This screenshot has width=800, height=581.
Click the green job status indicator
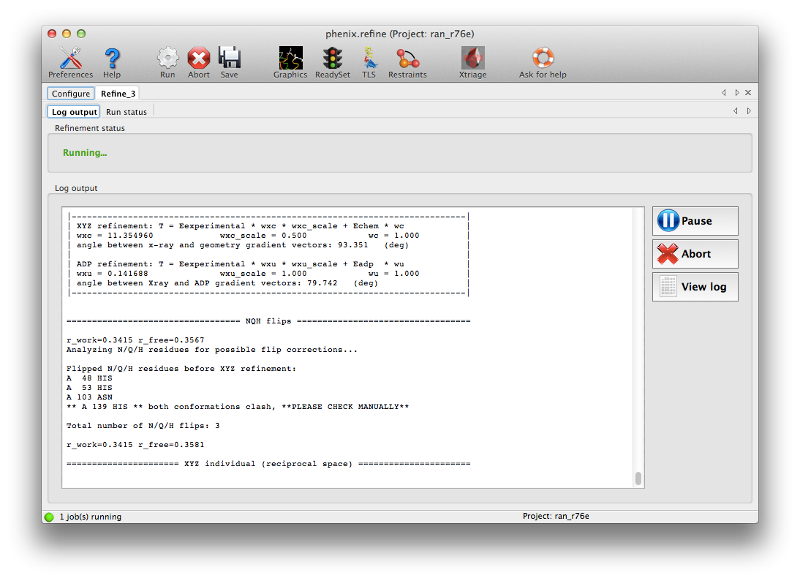(x=47, y=516)
